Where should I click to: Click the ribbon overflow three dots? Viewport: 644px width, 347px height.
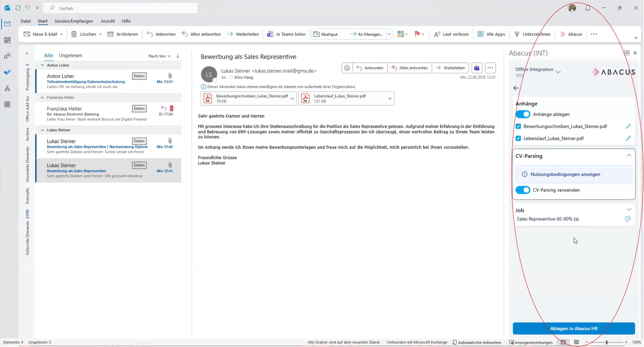(x=594, y=34)
